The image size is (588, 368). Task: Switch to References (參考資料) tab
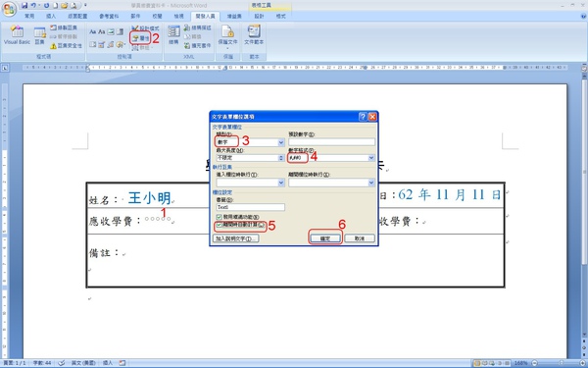coord(109,17)
